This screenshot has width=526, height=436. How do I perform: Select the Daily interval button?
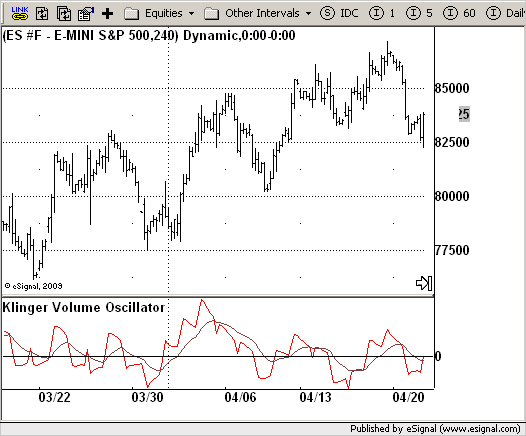(x=506, y=13)
